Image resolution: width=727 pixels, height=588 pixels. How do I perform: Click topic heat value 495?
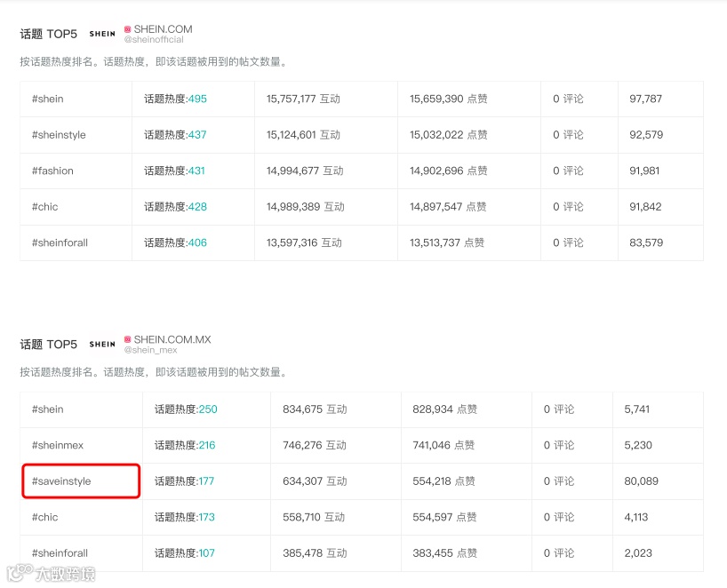point(197,99)
